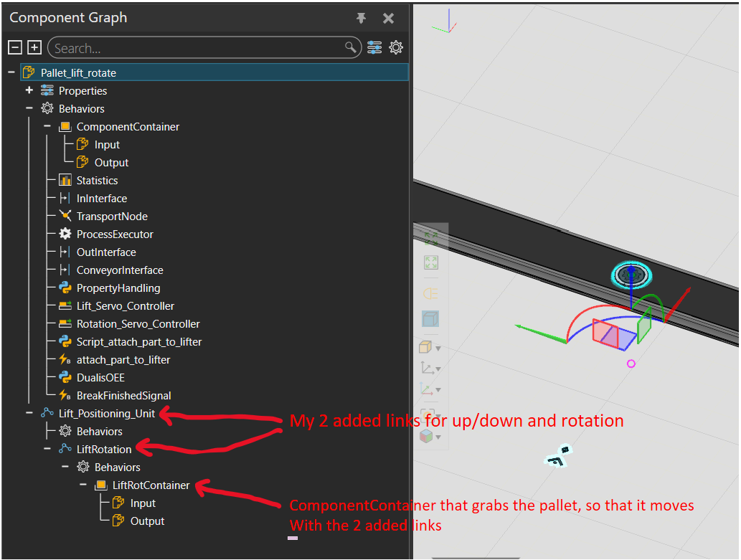Image resolution: width=741 pixels, height=560 pixels.
Task: Expand all nodes with plus button
Action: [x=34, y=48]
